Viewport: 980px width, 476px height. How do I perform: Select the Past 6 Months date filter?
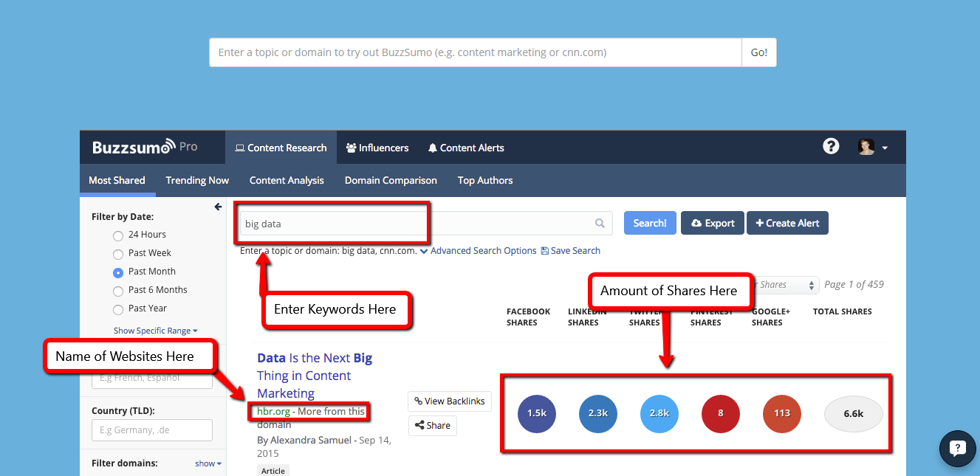[118, 291]
